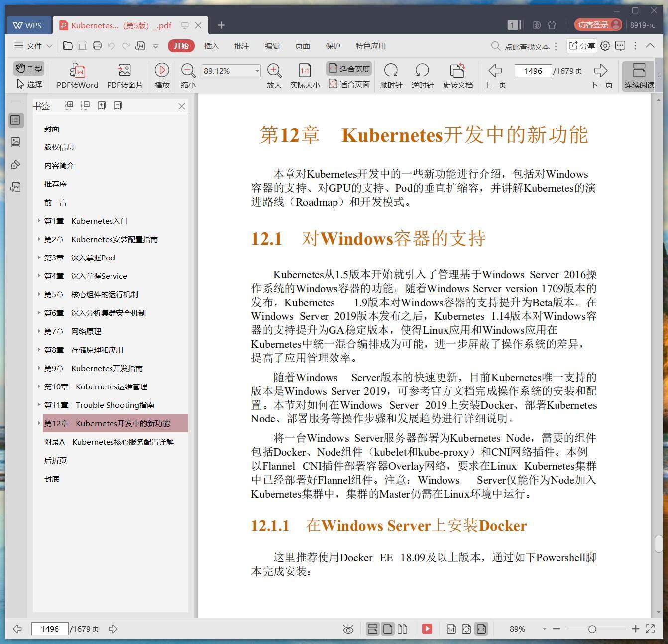Select 手型 hand tool

(x=29, y=68)
